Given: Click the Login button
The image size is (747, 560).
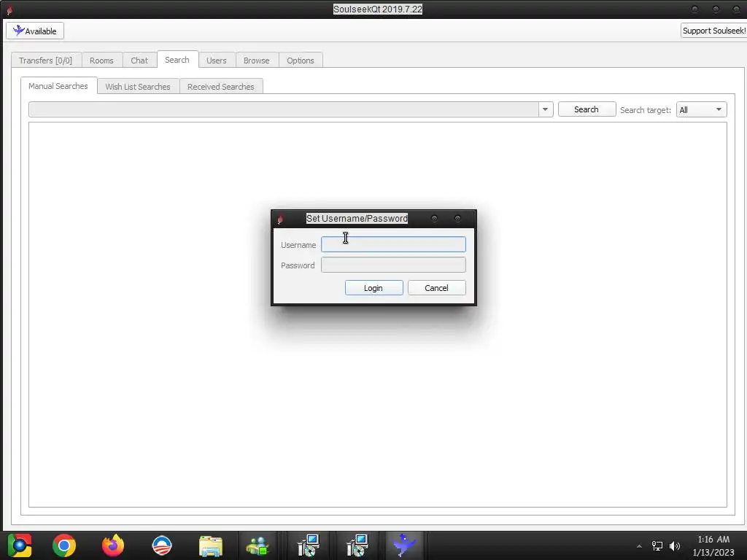Looking at the screenshot, I should (x=374, y=287).
